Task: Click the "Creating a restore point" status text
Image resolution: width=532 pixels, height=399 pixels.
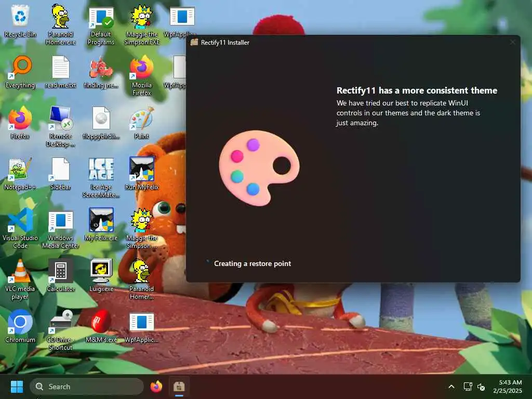Action: pos(252,263)
